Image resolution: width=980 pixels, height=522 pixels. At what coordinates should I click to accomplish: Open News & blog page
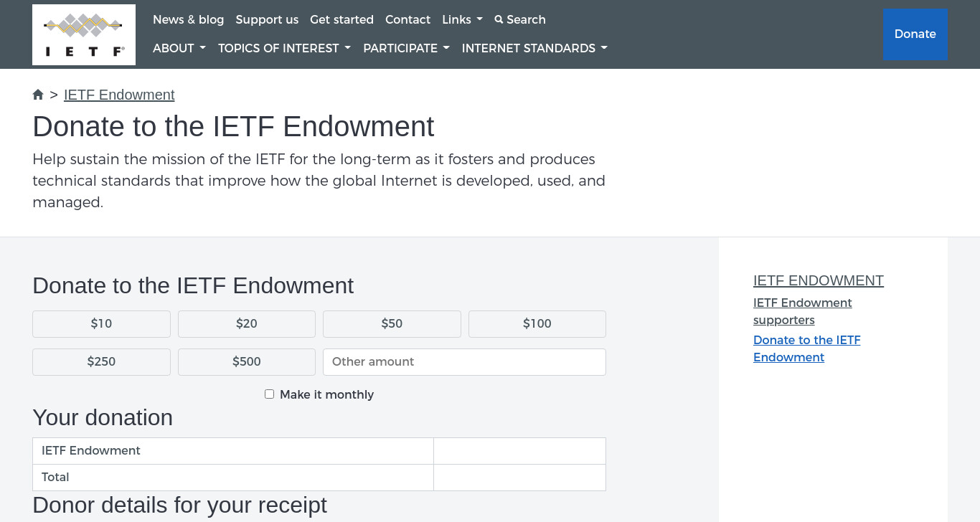[x=189, y=19]
